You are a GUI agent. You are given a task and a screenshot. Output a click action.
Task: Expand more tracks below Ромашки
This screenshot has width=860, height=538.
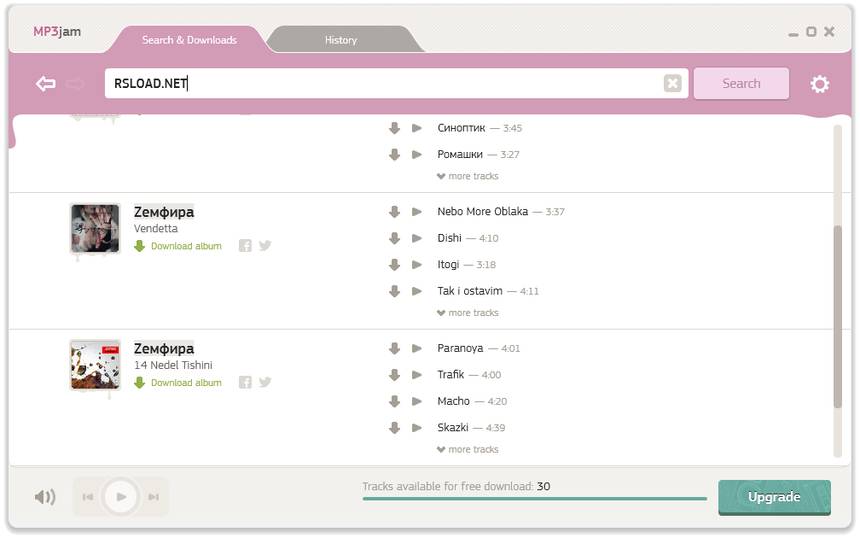point(468,176)
